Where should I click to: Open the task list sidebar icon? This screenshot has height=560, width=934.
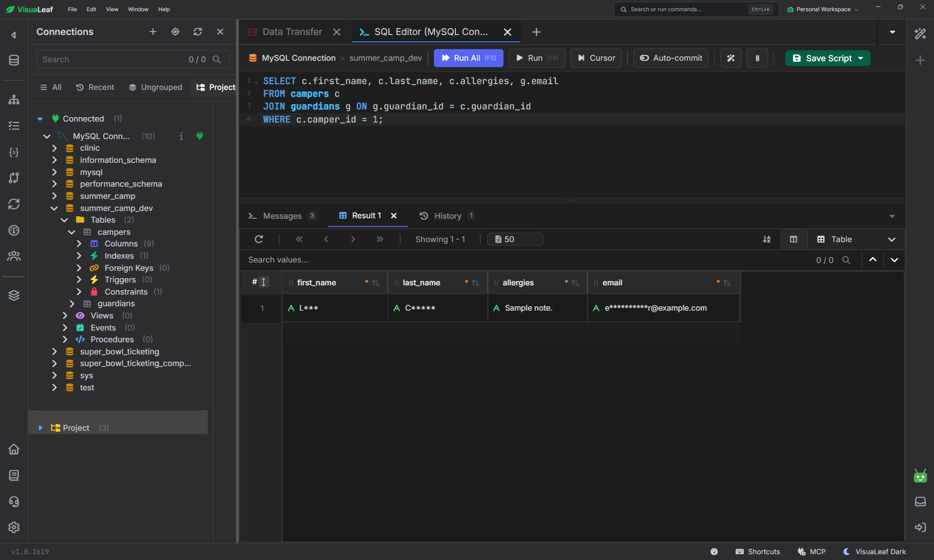click(14, 126)
